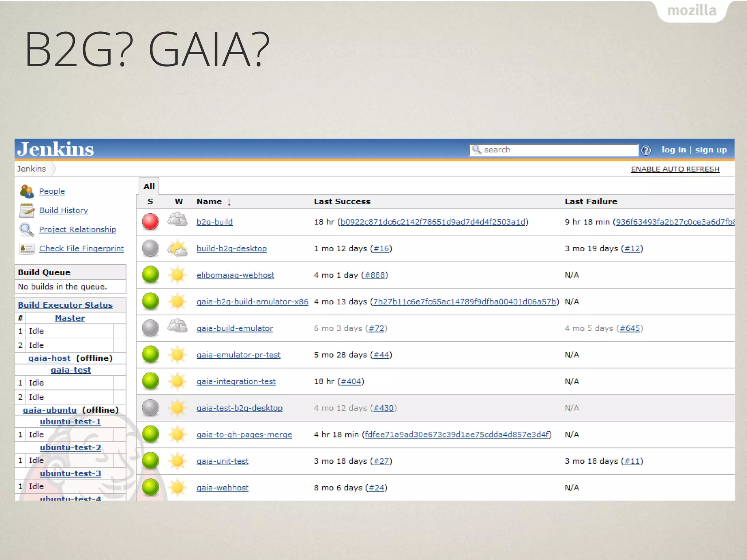747x560 pixels.
Task: Click the green status ball for gaia-b2g-build-emulator-x86
Action: pyautogui.click(x=150, y=302)
